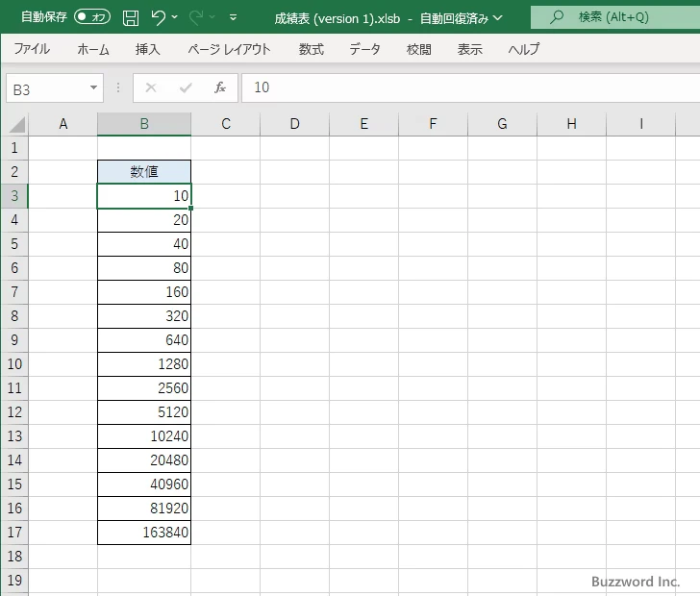Open the ページ レイアウト tab
700x596 pixels.
(229, 49)
